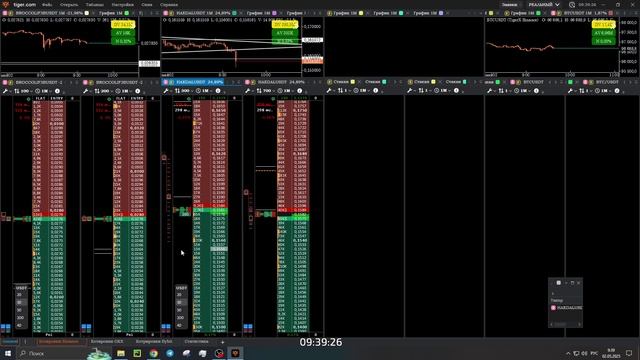Open wrench settings beside step 100 dropdown
This screenshot has width=640, height=360.
[x=5, y=91]
